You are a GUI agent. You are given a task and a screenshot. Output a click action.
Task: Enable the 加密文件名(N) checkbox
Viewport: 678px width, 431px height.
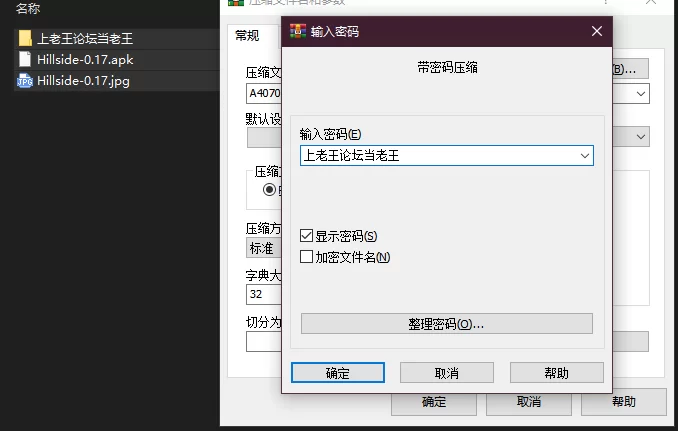(x=306, y=257)
